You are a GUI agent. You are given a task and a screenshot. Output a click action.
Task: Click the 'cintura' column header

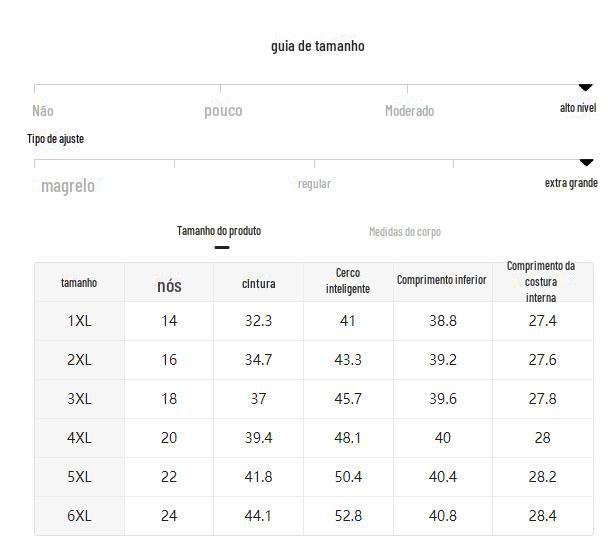point(258,284)
